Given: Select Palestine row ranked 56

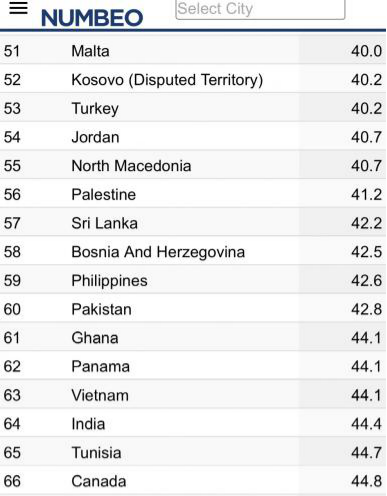Looking at the screenshot, I should (x=193, y=194).
